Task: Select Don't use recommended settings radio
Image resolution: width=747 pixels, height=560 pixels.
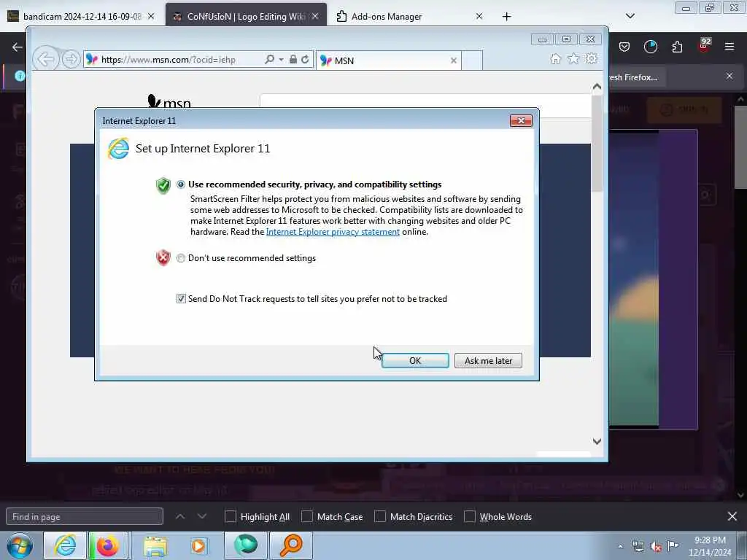Action: tap(181, 258)
